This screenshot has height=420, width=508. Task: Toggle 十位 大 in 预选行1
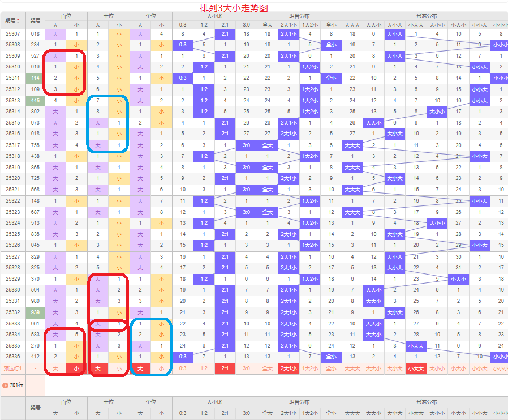point(98,368)
